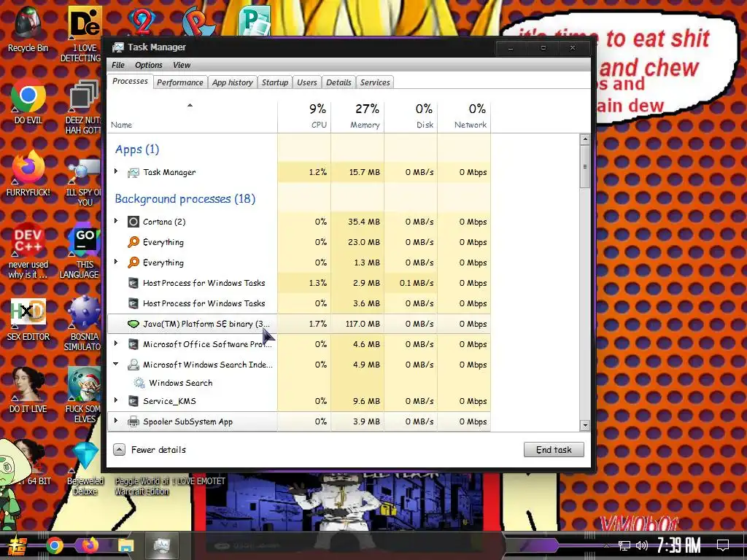Open the File menu
747x560 pixels.
[x=118, y=65]
